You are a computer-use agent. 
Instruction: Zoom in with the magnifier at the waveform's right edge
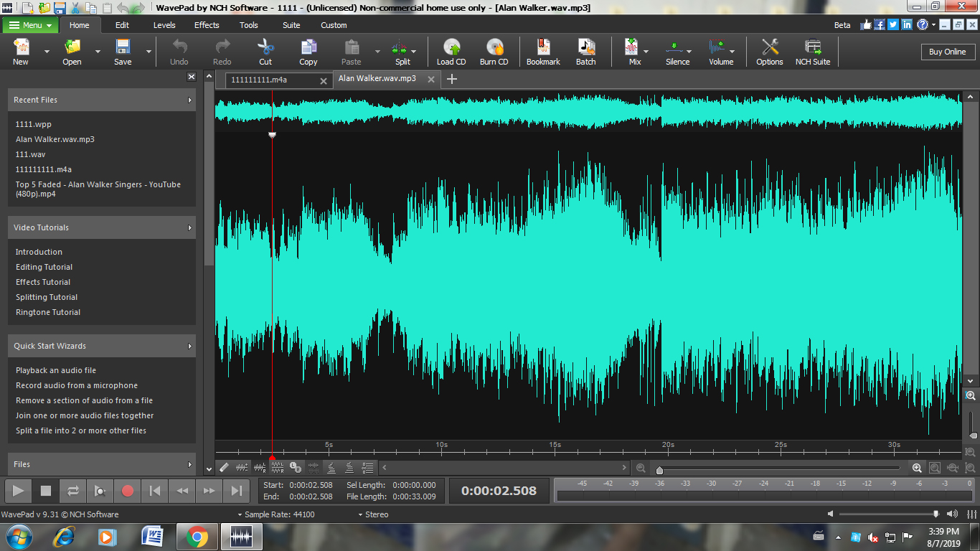pos(971,396)
